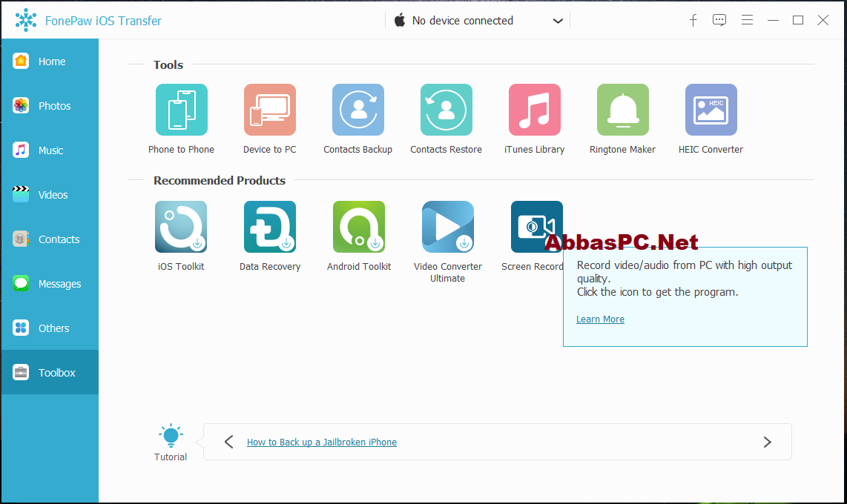Screen dimensions: 847x504
Task: Maximize the FonePaw window
Action: click(798, 21)
